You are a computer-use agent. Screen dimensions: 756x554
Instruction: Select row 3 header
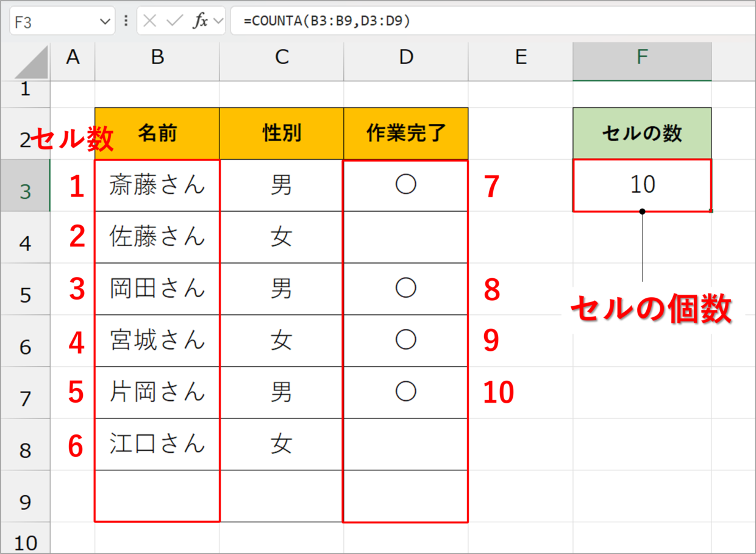coord(25,191)
